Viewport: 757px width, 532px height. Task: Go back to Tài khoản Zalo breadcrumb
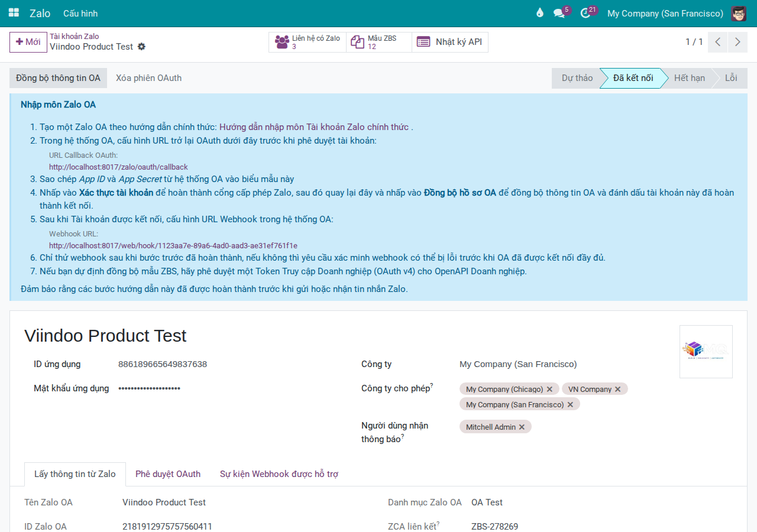pos(75,36)
